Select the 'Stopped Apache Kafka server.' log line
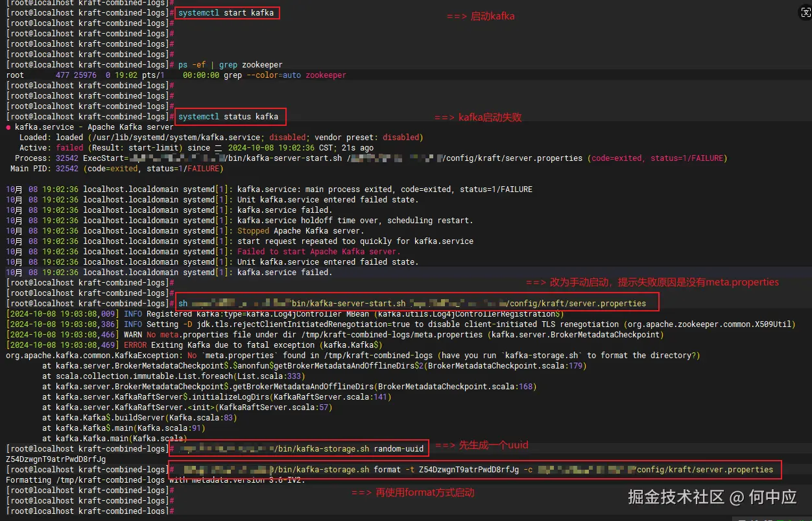The width and height of the screenshot is (812, 521). pos(300,231)
